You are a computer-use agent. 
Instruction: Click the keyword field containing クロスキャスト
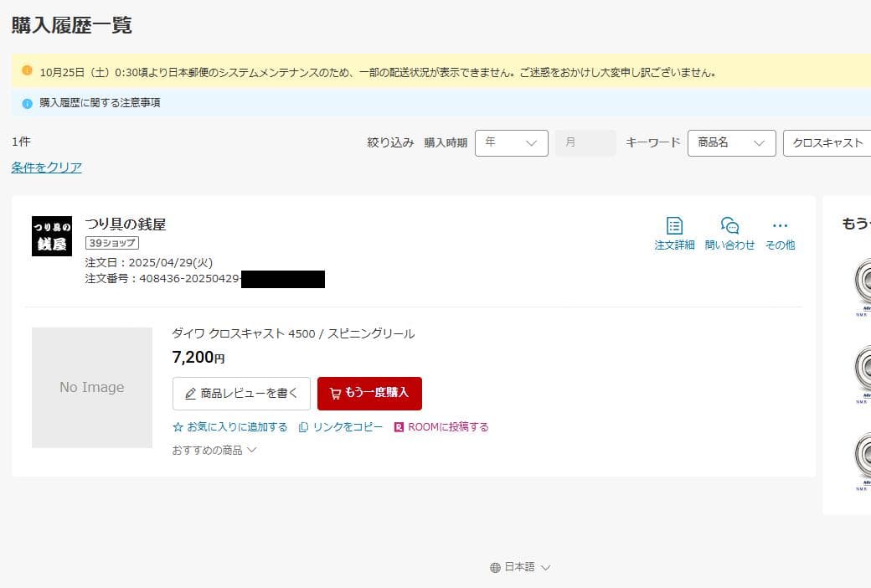(827, 143)
